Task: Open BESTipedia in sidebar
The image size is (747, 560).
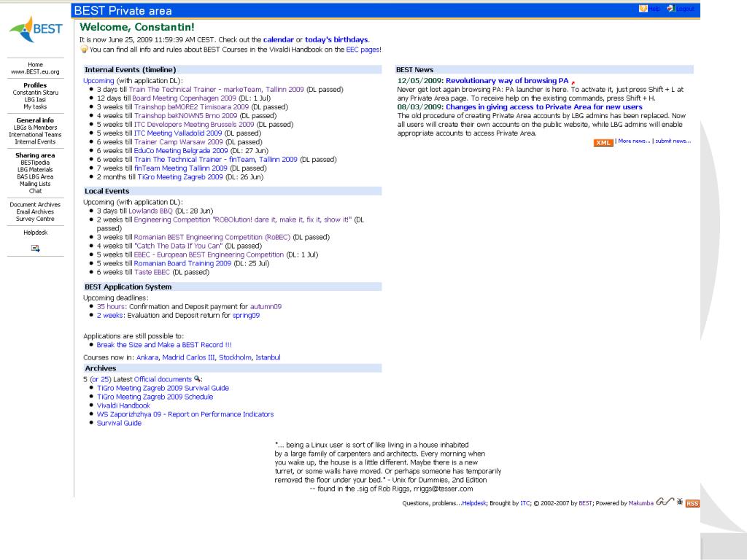Action: coord(35,163)
